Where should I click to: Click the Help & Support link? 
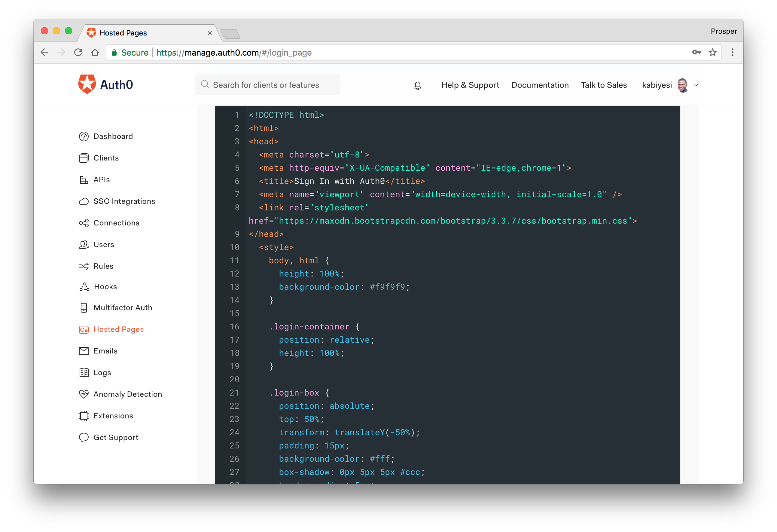[x=470, y=85]
